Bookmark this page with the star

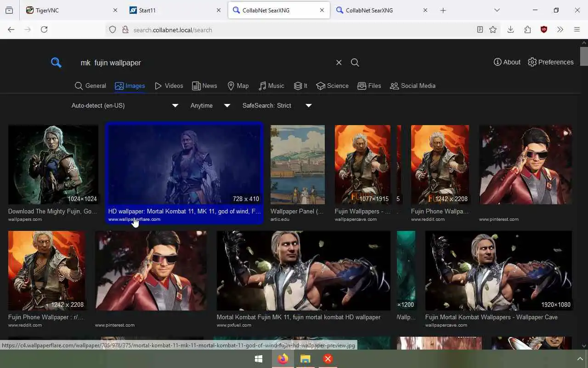coord(493,29)
